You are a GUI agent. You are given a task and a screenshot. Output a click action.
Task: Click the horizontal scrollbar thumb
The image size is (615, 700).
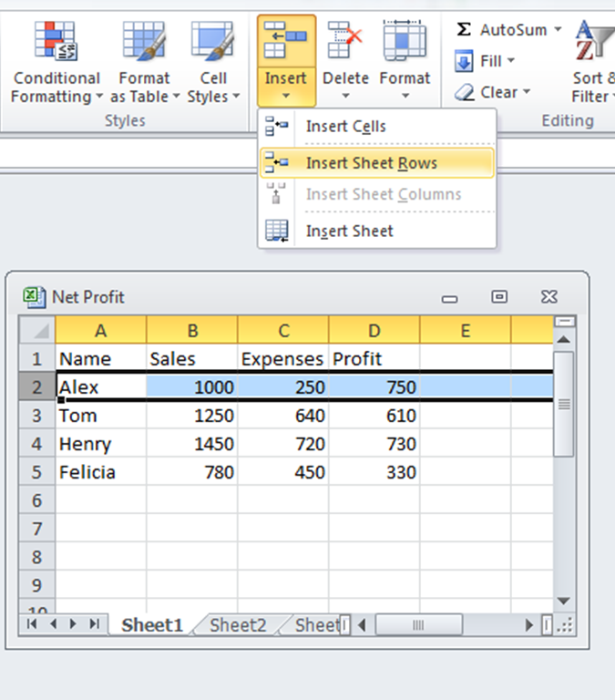(x=418, y=624)
